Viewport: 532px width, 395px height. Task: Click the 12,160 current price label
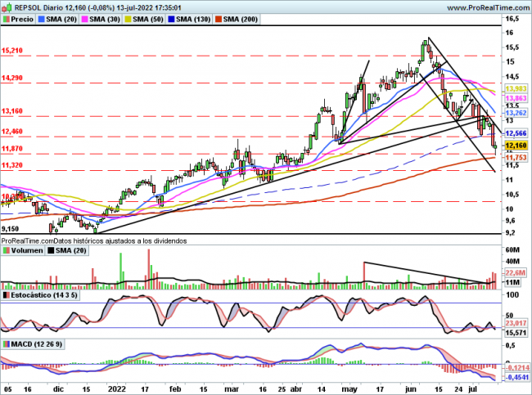click(x=514, y=144)
